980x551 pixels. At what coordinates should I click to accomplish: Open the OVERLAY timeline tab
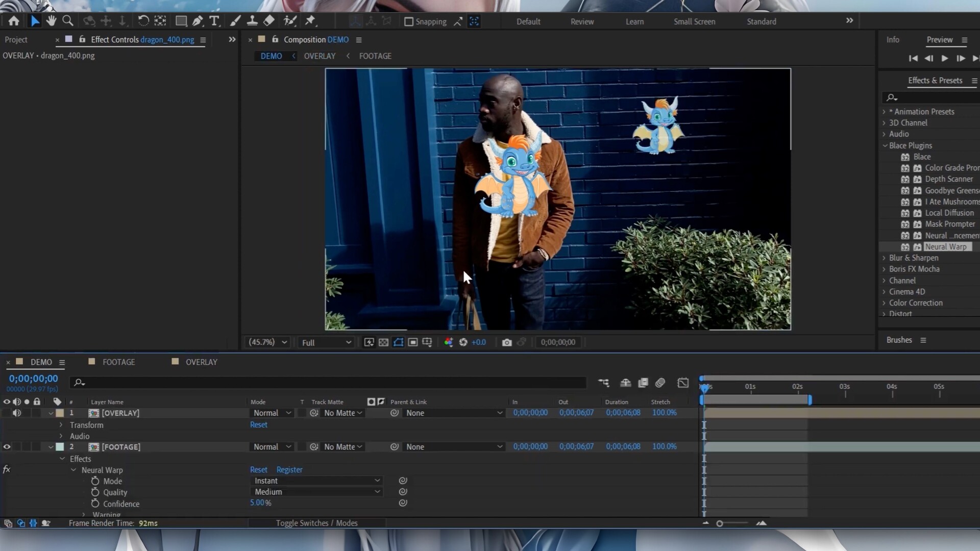click(201, 362)
